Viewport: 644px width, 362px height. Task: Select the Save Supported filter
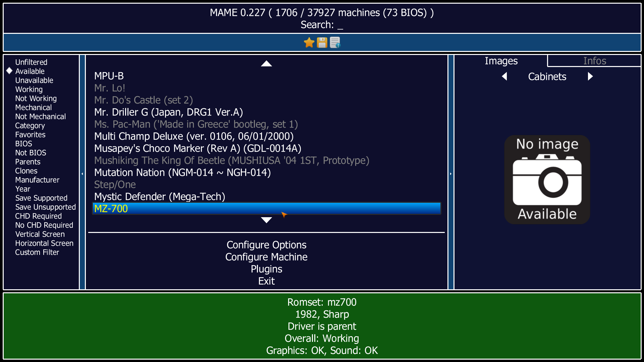coord(41,198)
